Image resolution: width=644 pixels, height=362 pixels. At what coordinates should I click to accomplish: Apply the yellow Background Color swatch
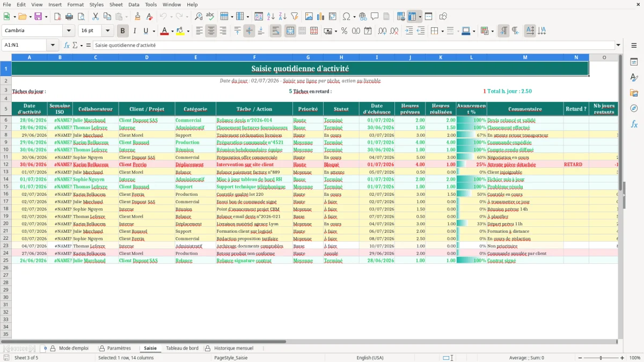pyautogui.click(x=180, y=31)
